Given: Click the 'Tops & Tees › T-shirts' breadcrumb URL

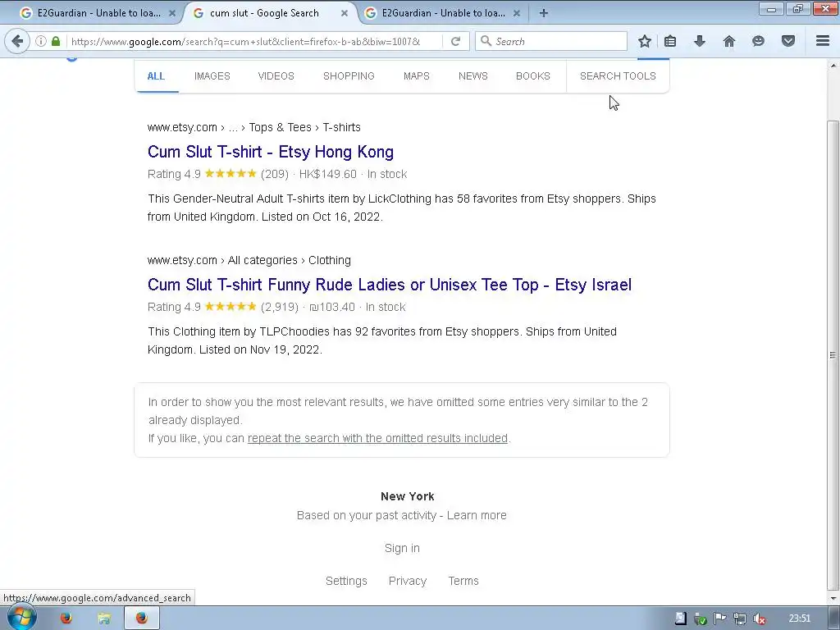Looking at the screenshot, I should [305, 127].
